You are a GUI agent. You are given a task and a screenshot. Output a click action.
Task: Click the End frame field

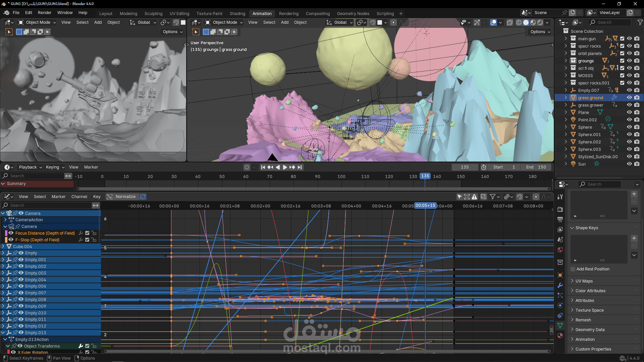tap(536, 167)
